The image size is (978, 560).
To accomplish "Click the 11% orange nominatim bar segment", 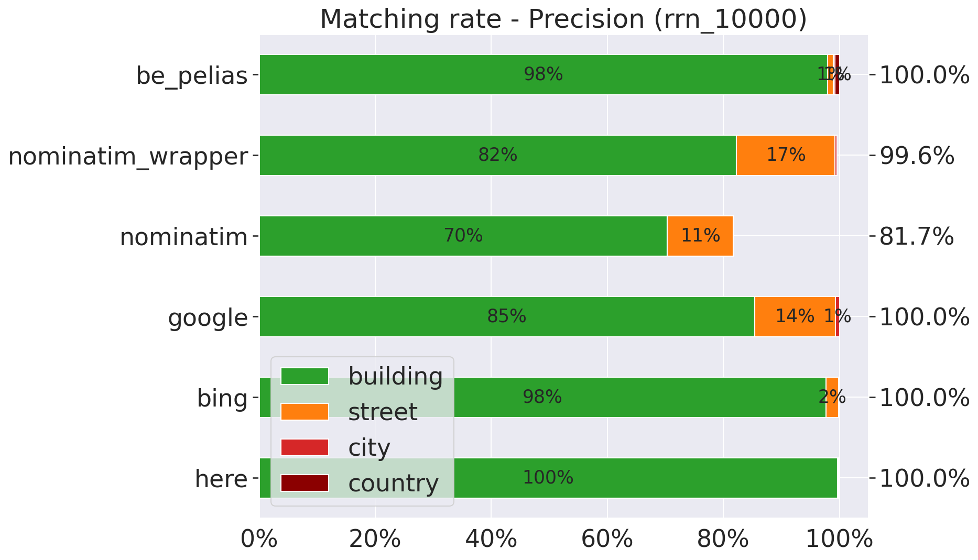I will [700, 236].
